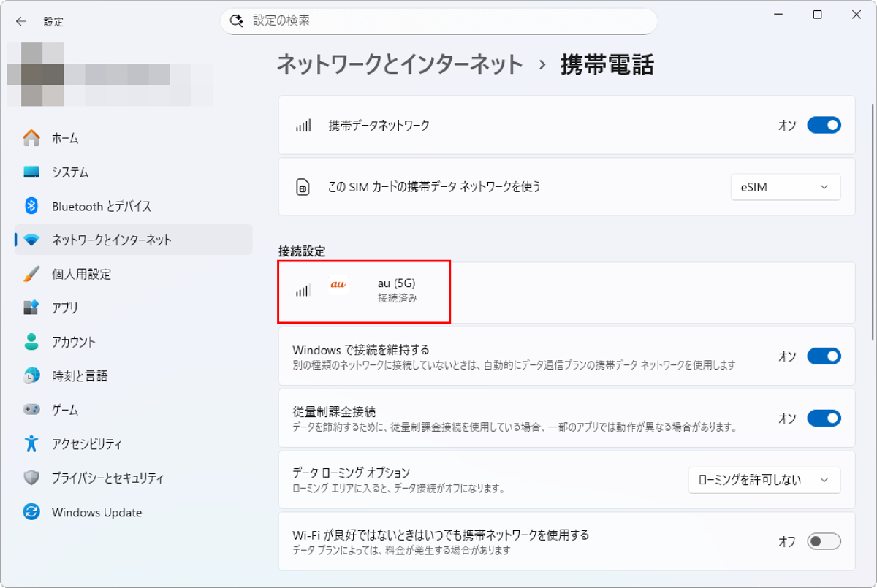Click the 設定の検索 search field
The width and height of the screenshot is (877, 588).
438,21
